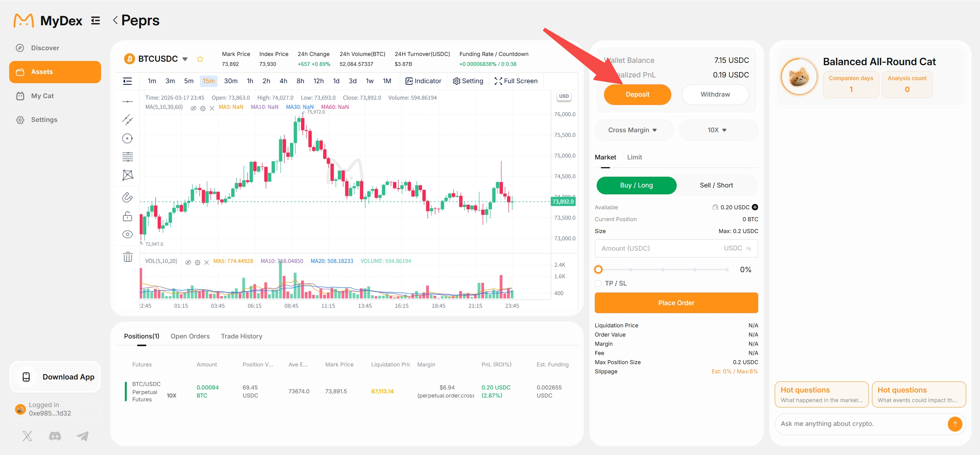Expand the BTCUSDC pair dropdown

(x=185, y=59)
